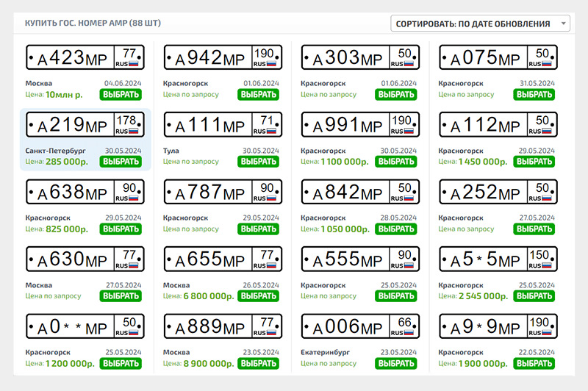The image size is (588, 391).
Task: Click ВЫБРАТЬ next to 1 900 000р. price
Action: coord(534,364)
